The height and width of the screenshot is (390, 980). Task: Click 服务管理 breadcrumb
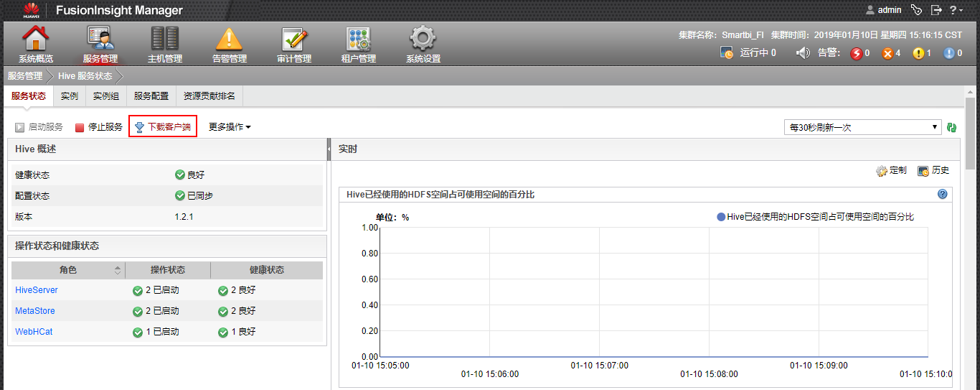point(25,75)
